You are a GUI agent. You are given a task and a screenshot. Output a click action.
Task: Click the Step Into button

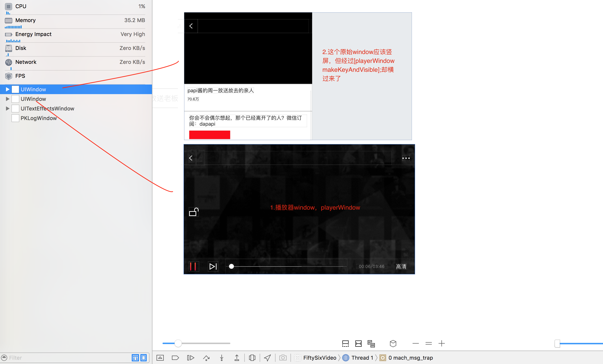click(222, 358)
